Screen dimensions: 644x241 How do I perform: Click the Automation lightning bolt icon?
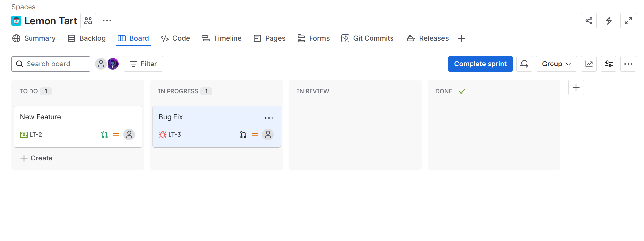tap(608, 20)
